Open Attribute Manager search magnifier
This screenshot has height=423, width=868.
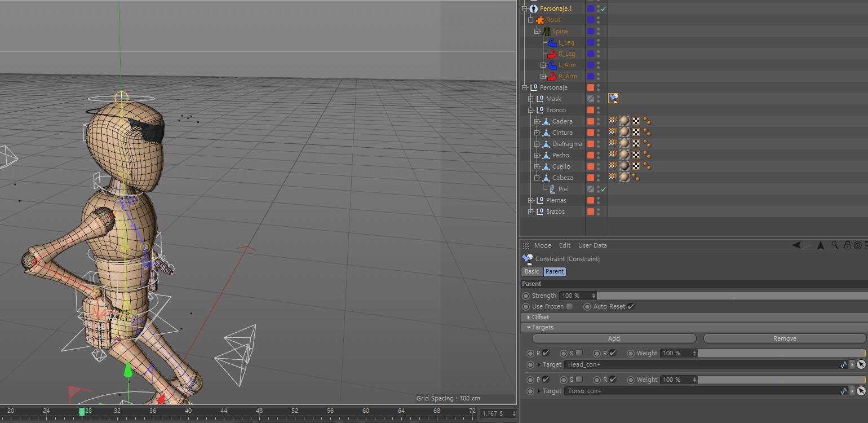tap(835, 245)
